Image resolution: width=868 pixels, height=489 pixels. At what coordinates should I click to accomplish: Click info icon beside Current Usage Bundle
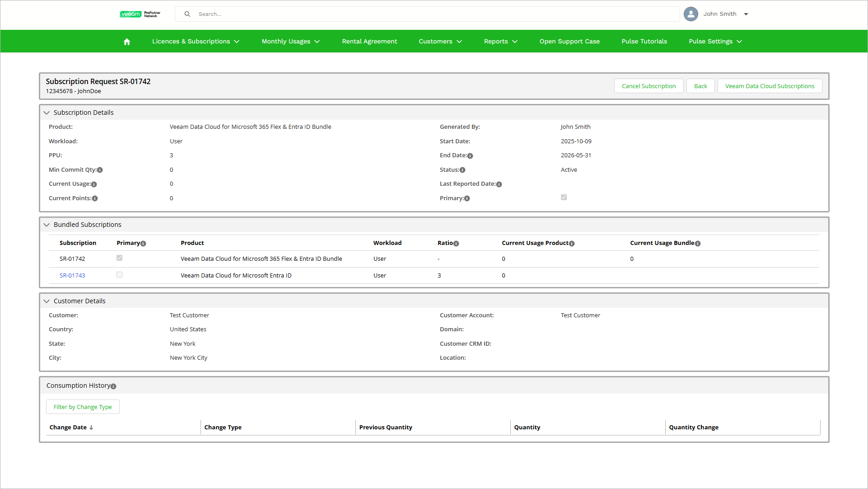pos(698,244)
